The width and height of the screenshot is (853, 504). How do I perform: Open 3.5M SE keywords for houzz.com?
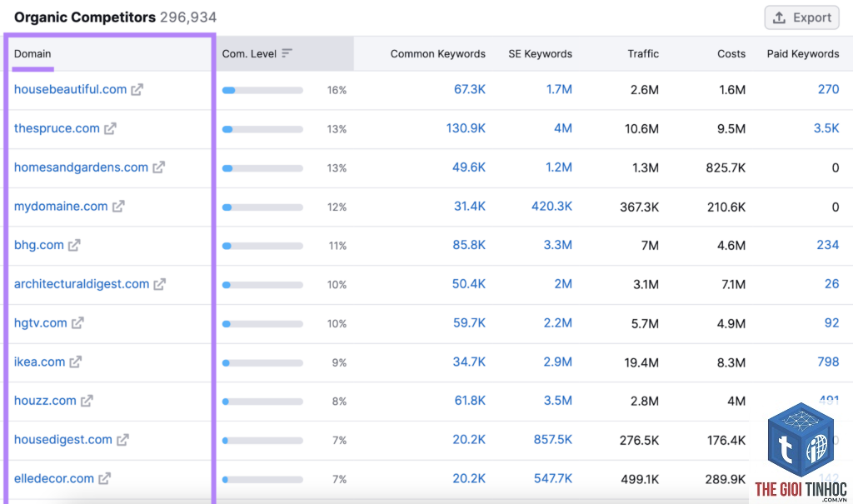(558, 401)
